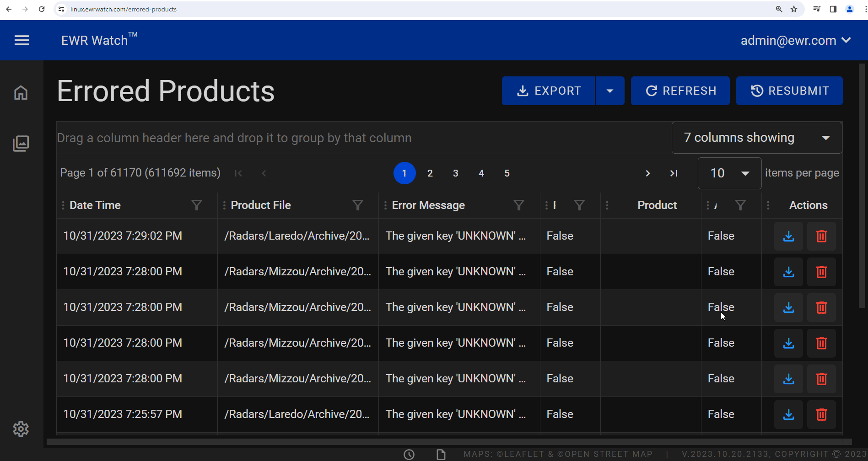Open Product File column menu dots
This screenshot has height=461, width=868.
224,205
